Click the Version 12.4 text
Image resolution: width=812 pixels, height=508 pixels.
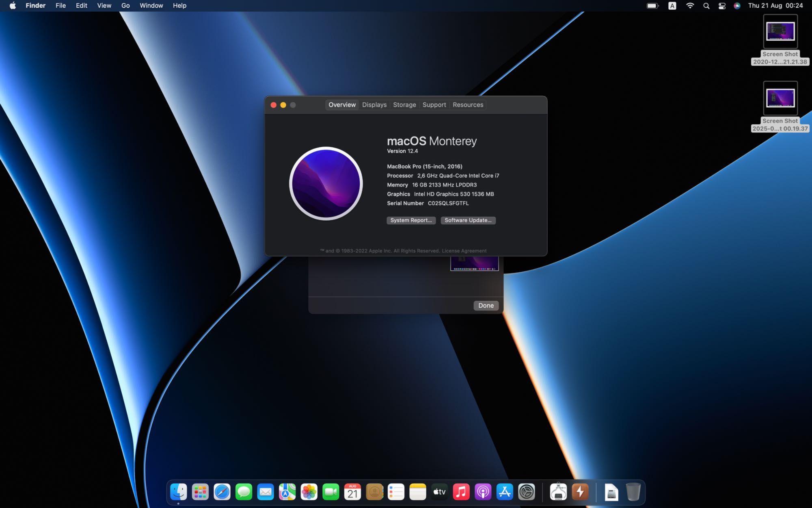402,151
